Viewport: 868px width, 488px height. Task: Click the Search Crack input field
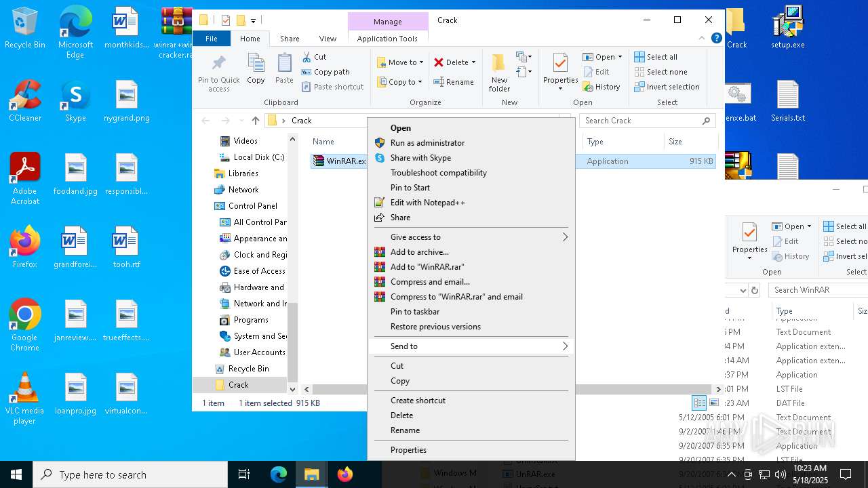(x=648, y=121)
